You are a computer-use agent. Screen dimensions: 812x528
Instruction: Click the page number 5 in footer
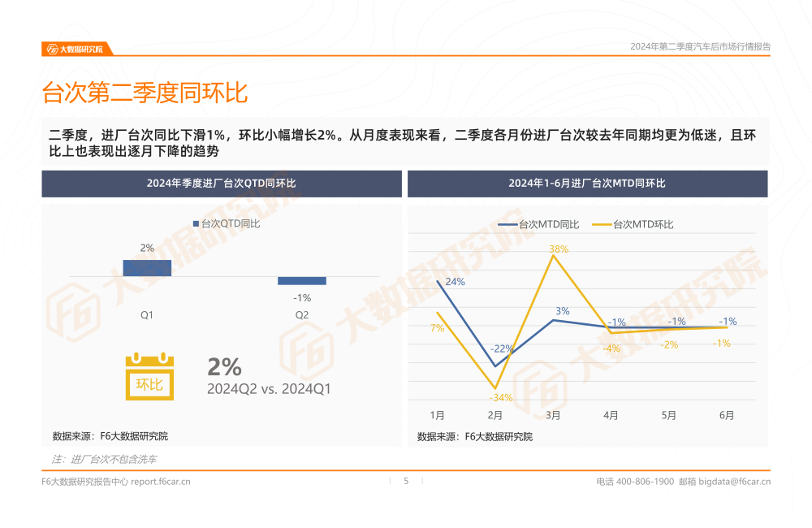click(406, 481)
